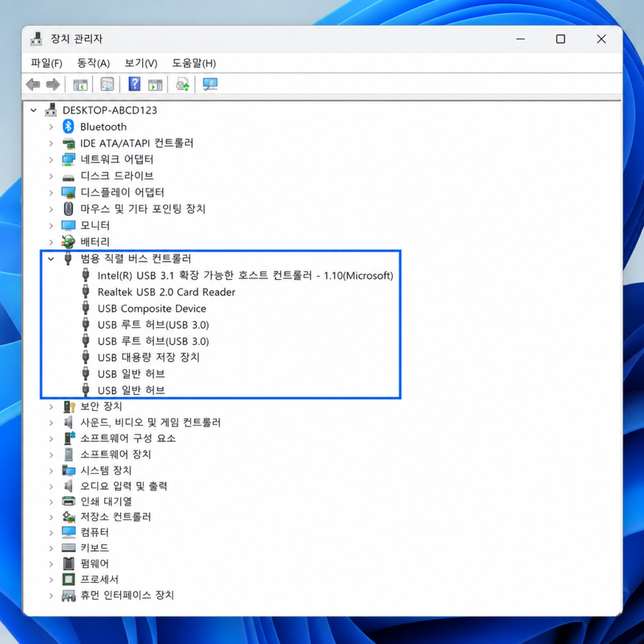Screen dimensions: 644x644
Task: Expand the 오디오 입력 및 출력 category
Action: point(51,487)
